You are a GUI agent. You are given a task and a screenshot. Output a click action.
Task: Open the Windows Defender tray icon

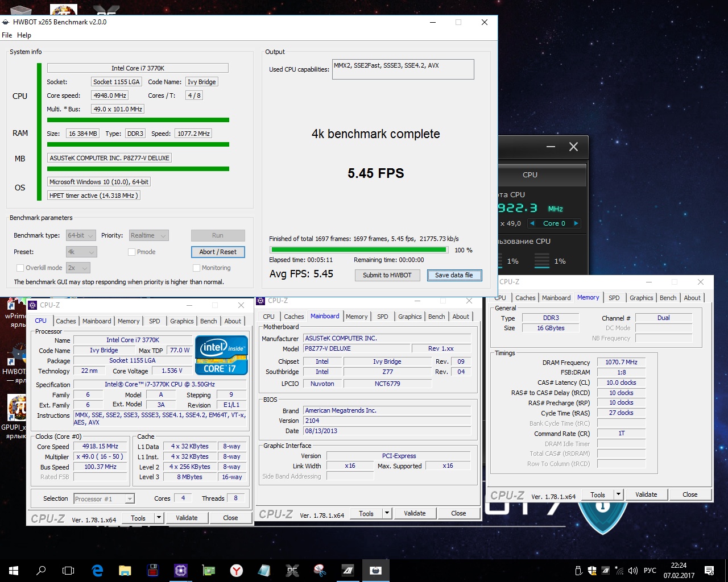(x=592, y=571)
